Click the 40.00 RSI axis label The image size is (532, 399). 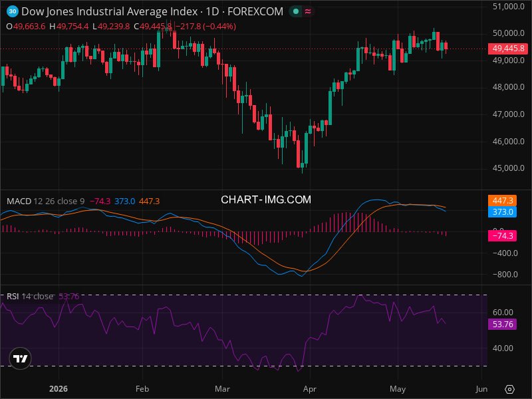[x=503, y=348]
